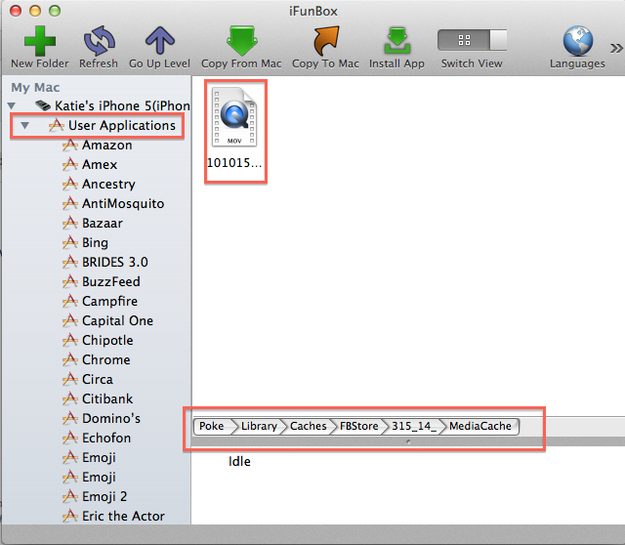
Task: Go to Poke in path breadcrumb
Action: (212, 426)
